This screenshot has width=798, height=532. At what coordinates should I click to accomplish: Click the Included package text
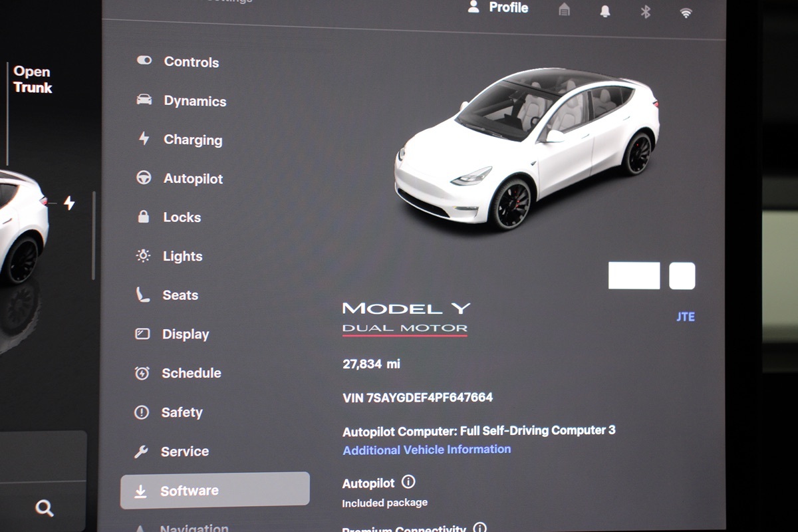coord(385,503)
